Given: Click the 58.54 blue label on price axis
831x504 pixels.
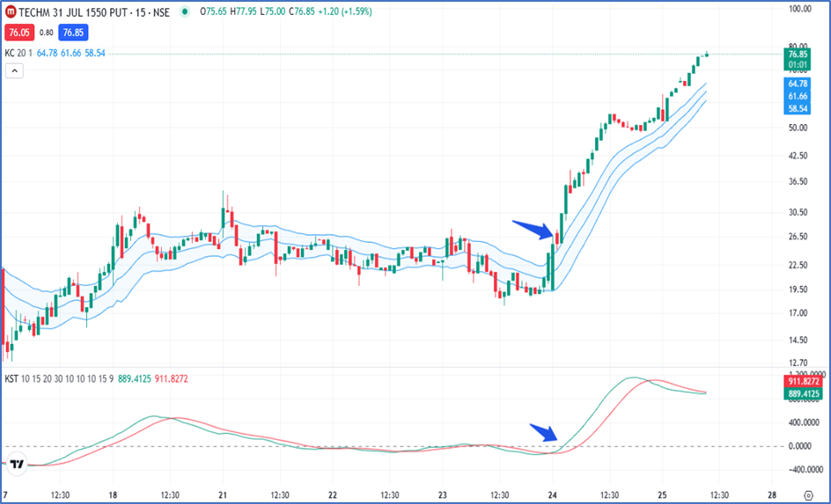Looking at the screenshot, I should (797, 108).
